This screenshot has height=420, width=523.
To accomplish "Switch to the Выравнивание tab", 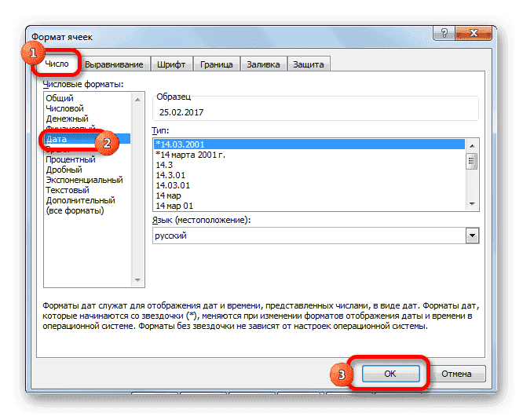I will tap(114, 64).
